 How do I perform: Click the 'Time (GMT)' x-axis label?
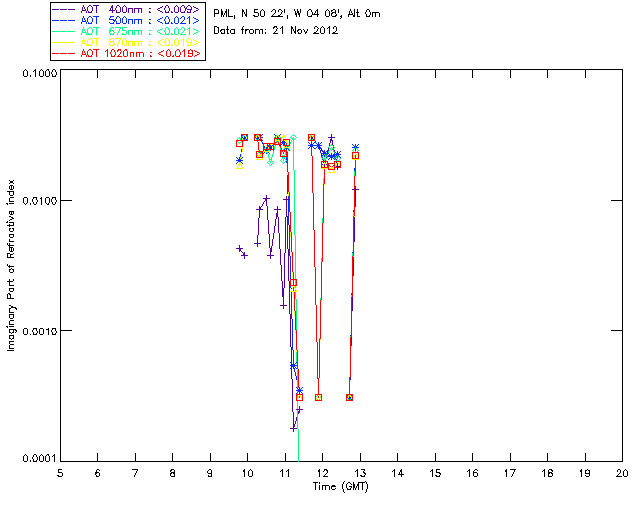(x=341, y=487)
